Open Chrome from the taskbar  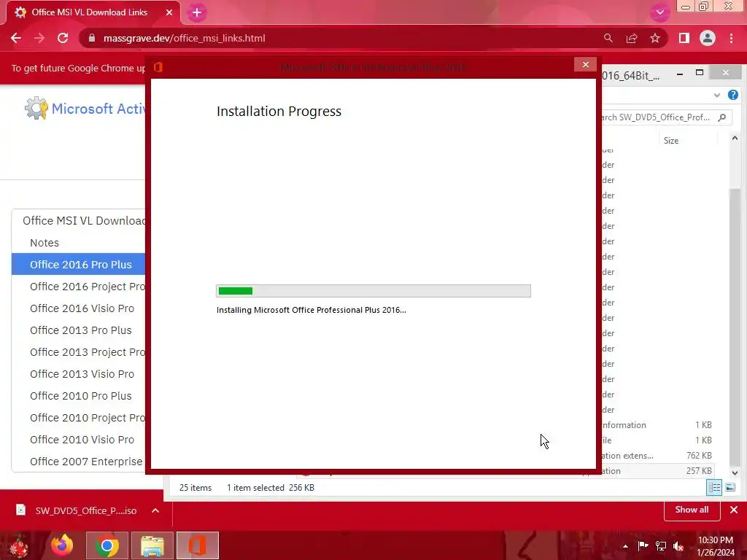click(107, 545)
